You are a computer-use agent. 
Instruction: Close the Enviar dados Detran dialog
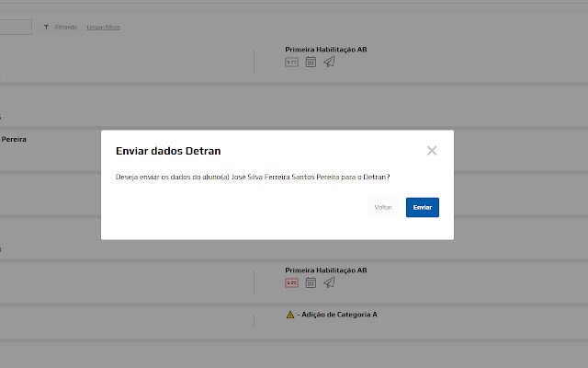pos(432,151)
